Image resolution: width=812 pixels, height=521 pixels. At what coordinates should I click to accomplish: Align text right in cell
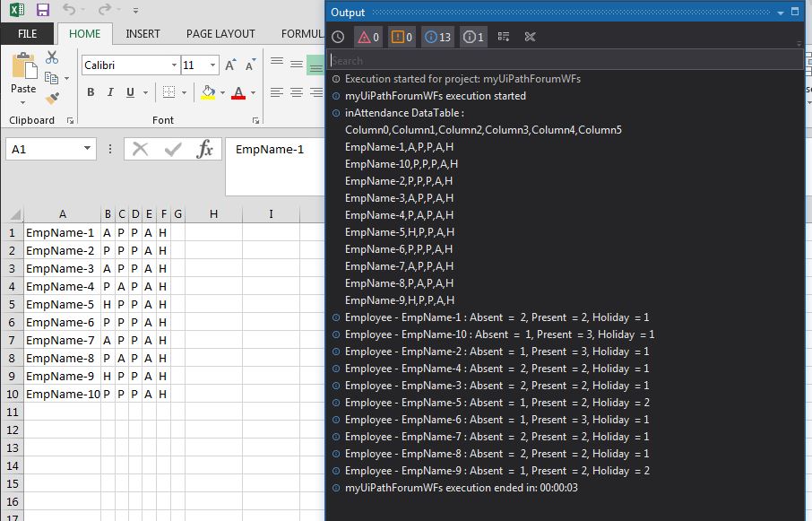click(315, 92)
